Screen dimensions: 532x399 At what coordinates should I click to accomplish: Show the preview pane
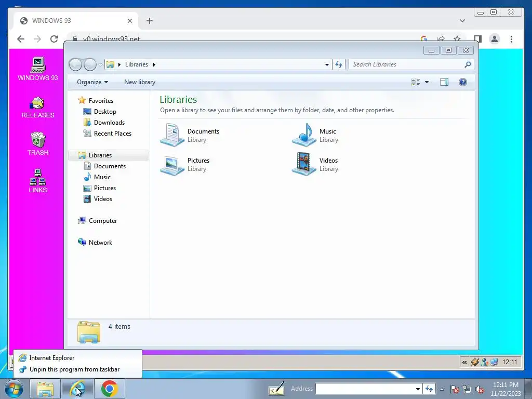[444, 82]
